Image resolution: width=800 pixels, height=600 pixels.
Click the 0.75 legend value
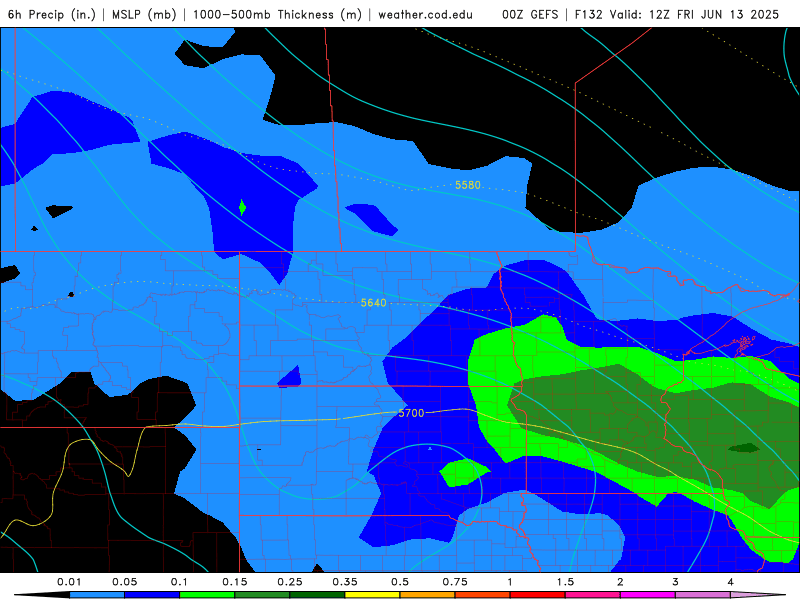(455, 582)
